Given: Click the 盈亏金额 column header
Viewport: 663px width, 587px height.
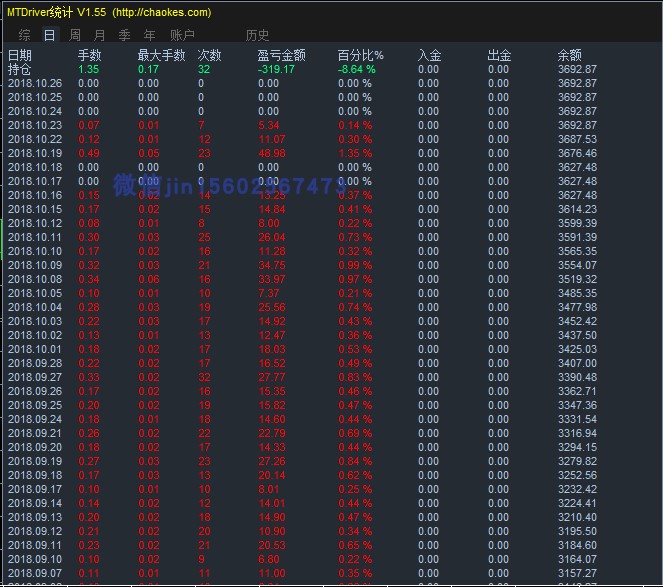Looking at the screenshot, I should coord(282,55).
